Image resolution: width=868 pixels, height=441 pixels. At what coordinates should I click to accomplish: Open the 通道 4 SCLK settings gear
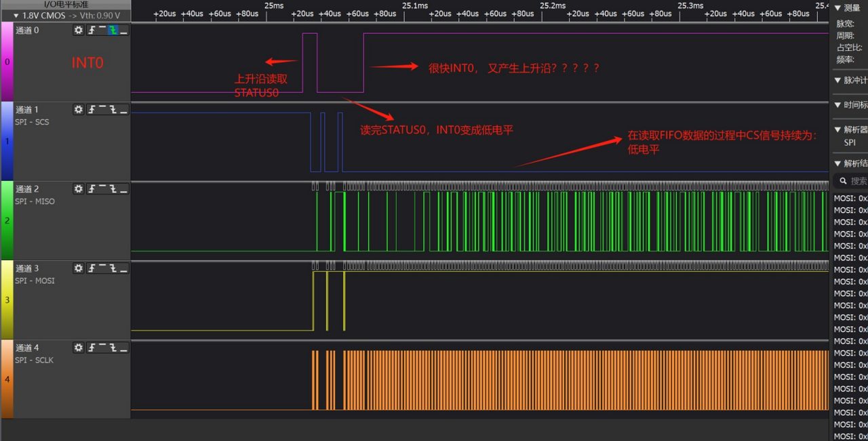click(79, 348)
